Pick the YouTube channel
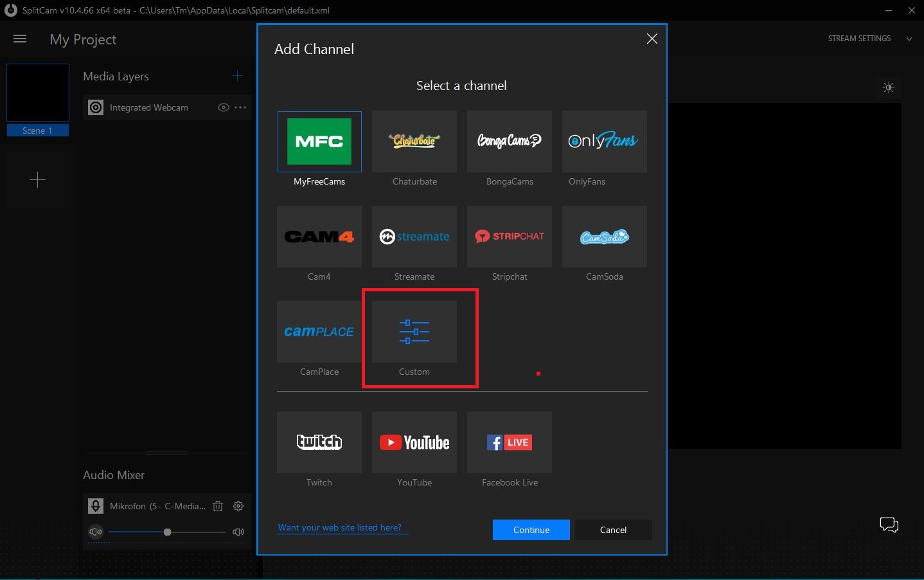This screenshot has width=924, height=580. [414, 442]
